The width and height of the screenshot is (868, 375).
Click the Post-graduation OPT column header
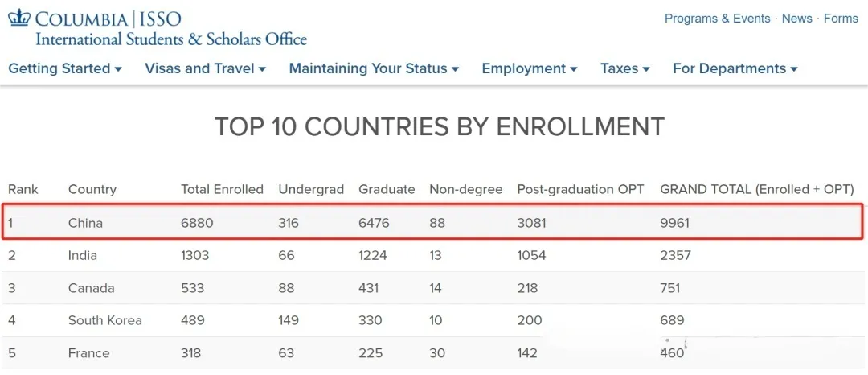click(580, 190)
